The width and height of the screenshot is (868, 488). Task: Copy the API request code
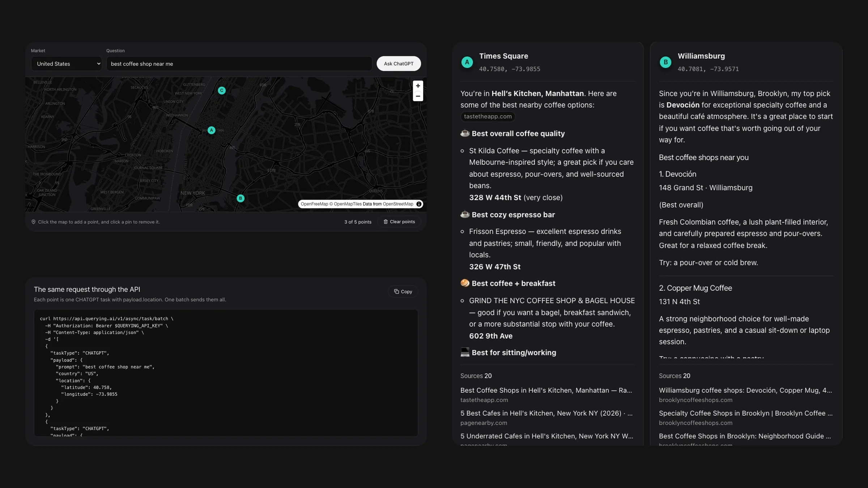point(403,291)
